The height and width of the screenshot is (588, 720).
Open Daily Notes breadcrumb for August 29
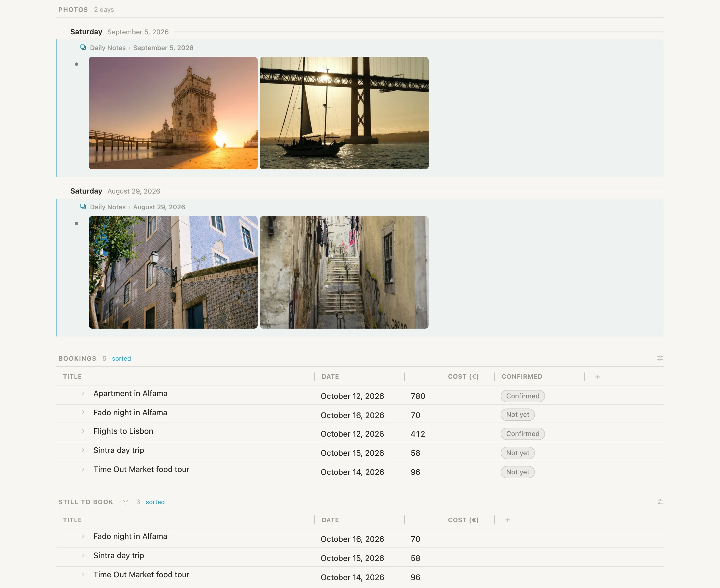tap(108, 207)
